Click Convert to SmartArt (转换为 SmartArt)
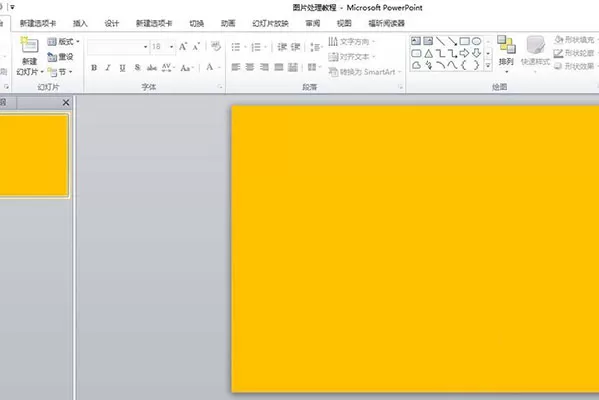 [x=364, y=72]
